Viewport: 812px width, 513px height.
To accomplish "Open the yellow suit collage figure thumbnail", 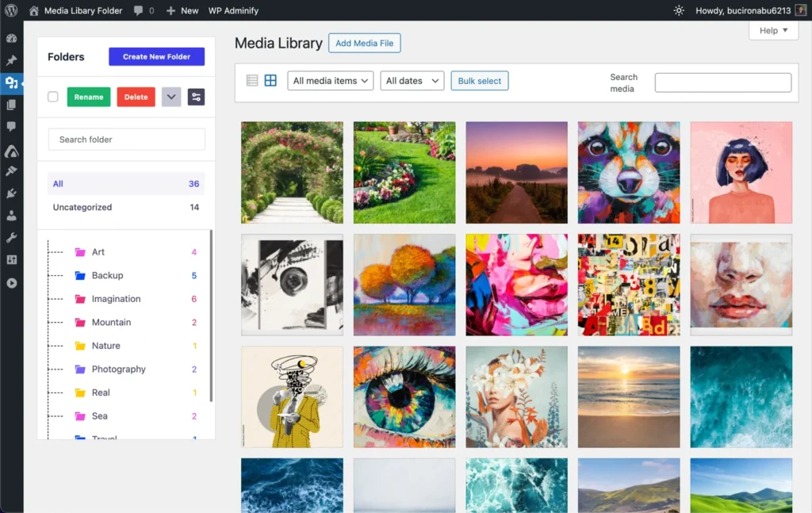I will click(x=292, y=397).
